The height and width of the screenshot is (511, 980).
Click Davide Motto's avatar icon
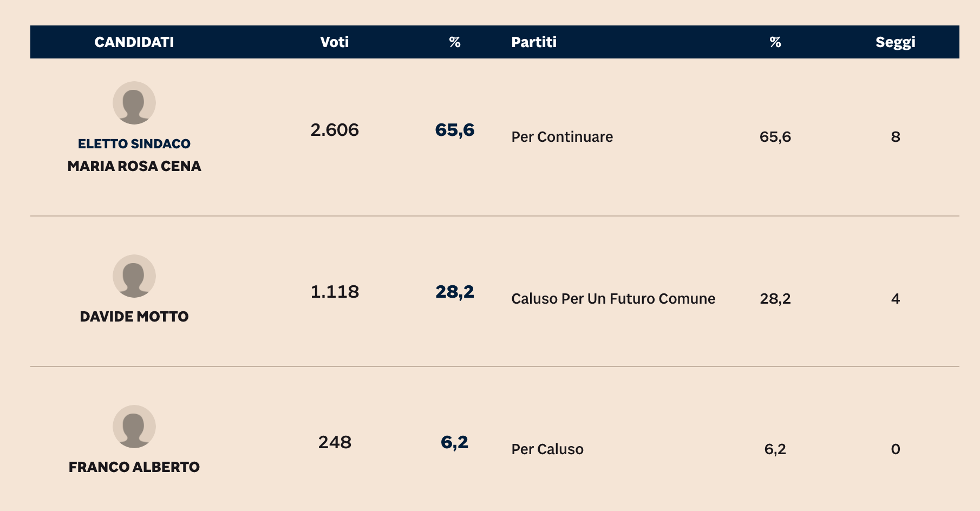[x=134, y=276]
